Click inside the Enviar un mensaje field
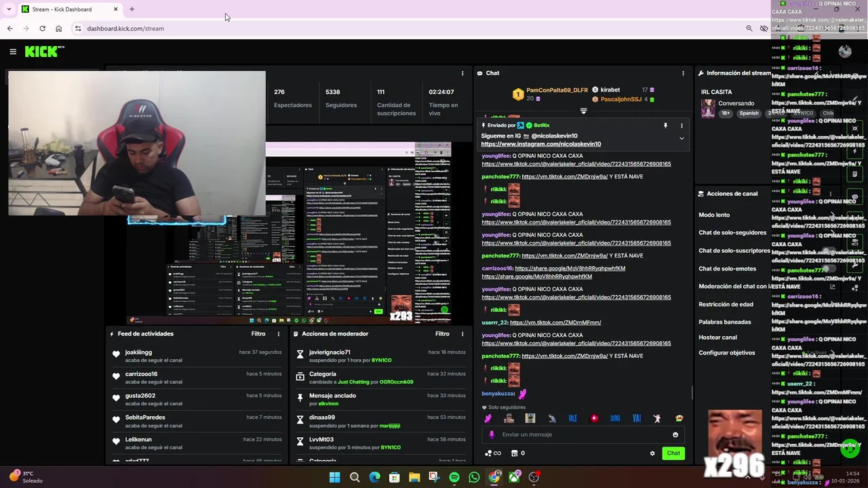Screen dimensions: 868x488 pos(583,435)
